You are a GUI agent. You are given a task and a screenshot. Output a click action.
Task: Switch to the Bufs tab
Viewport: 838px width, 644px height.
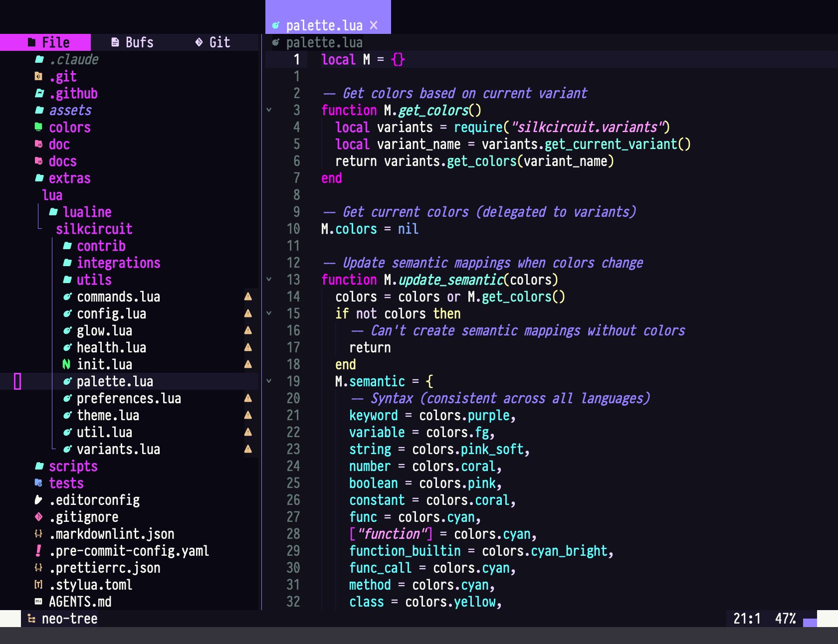[132, 42]
